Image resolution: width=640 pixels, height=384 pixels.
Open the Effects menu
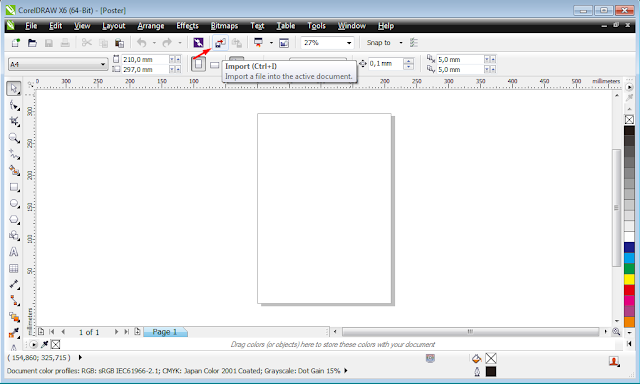(187, 26)
